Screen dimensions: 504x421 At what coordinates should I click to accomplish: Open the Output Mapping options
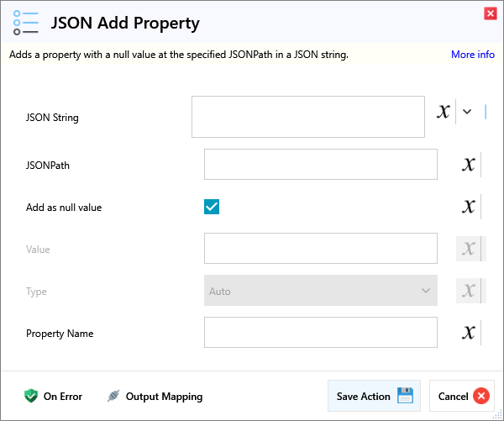[155, 397]
